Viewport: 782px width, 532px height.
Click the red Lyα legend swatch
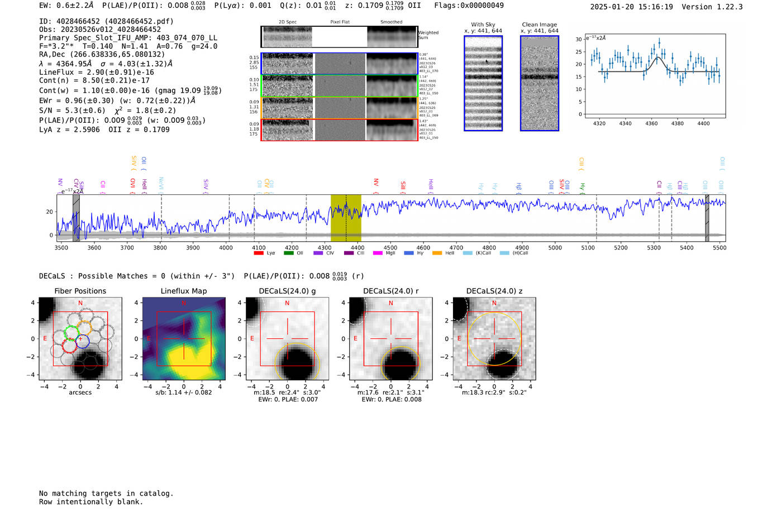[x=259, y=253]
